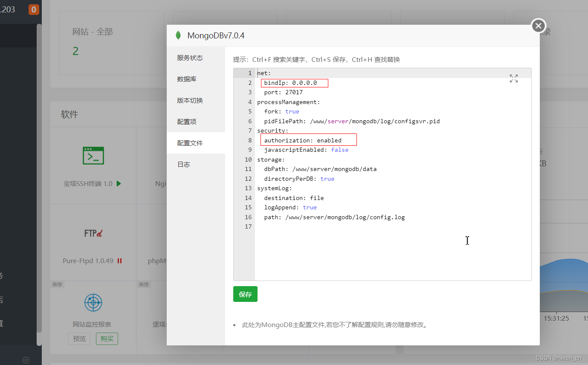Image resolution: width=588 pixels, height=365 pixels.
Task: Click the website count 2
Action: 75,51
